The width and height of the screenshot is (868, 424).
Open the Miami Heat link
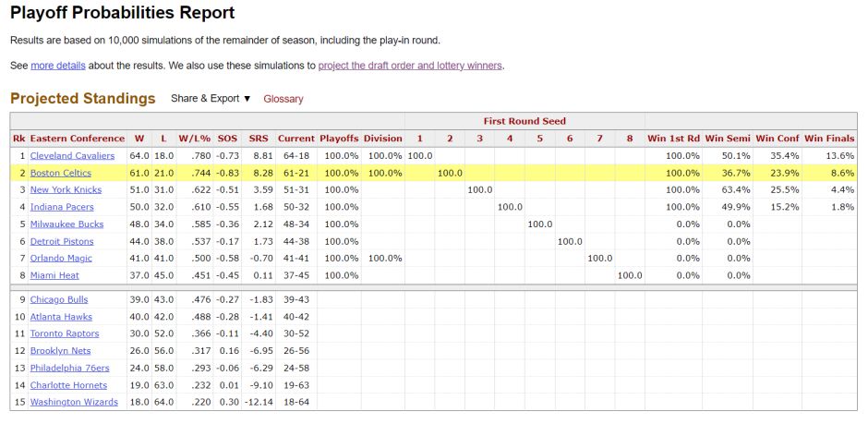click(54, 275)
